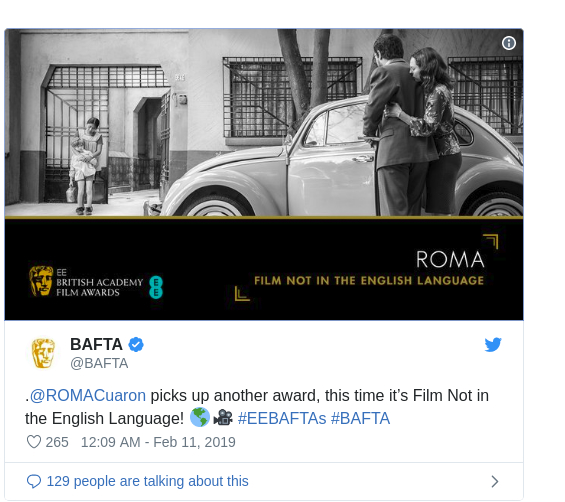Click the globe emoji in the tweet
The image size is (565, 502).
pos(200,417)
